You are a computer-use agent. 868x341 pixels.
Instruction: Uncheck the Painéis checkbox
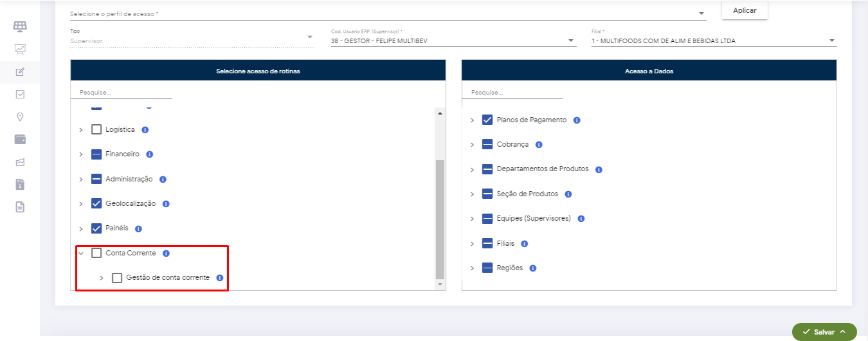(96, 228)
